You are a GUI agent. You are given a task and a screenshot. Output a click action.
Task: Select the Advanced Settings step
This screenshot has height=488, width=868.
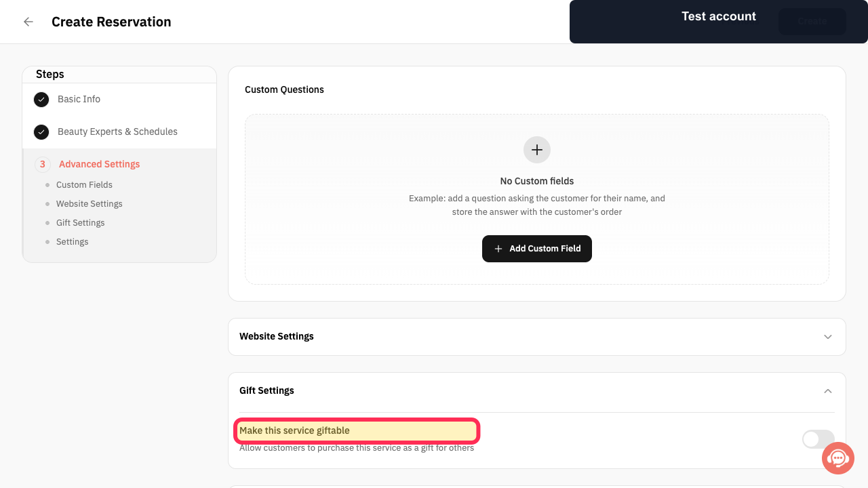coord(99,164)
